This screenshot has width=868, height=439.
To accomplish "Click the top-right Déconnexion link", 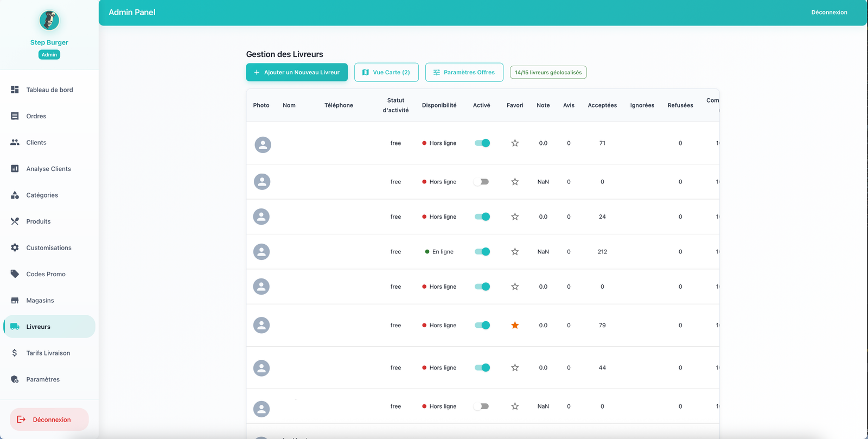I will 829,12.
